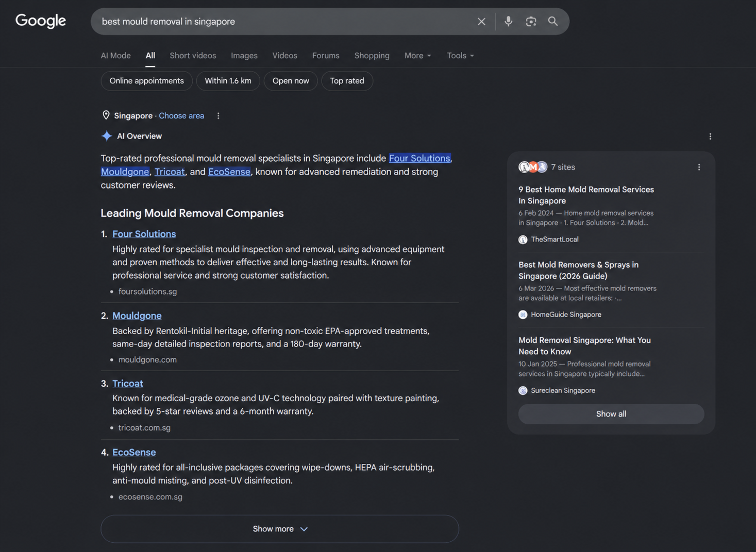The height and width of the screenshot is (552, 756).
Task: Toggle the Online appointments filter chip
Action: click(146, 81)
